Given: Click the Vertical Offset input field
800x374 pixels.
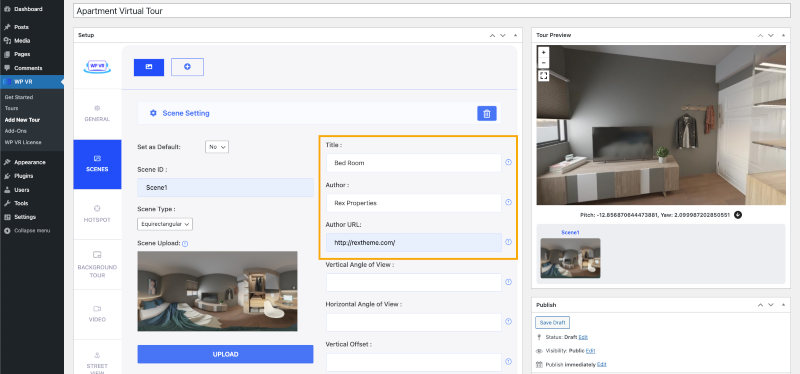Looking at the screenshot, I should pyautogui.click(x=414, y=362).
